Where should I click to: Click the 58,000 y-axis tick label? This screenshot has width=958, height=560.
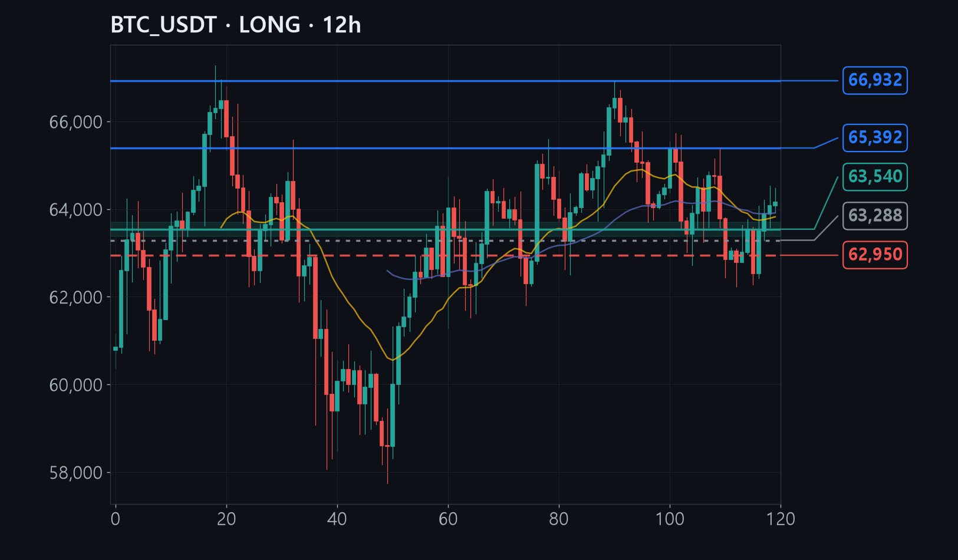click(76, 473)
